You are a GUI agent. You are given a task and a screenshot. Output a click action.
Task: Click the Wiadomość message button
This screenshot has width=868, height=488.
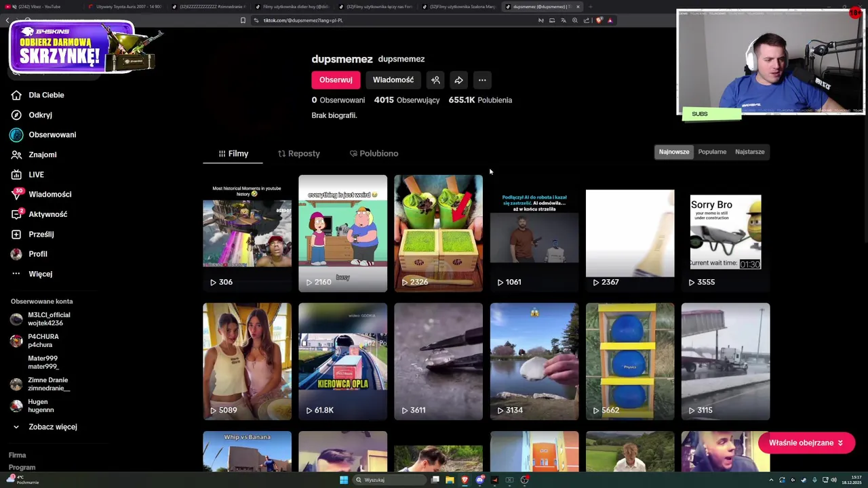pyautogui.click(x=393, y=80)
